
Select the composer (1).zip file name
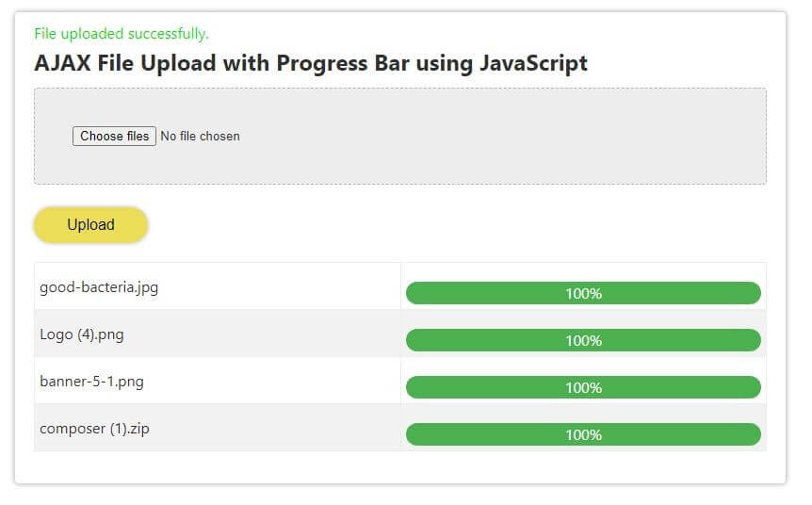click(94, 429)
